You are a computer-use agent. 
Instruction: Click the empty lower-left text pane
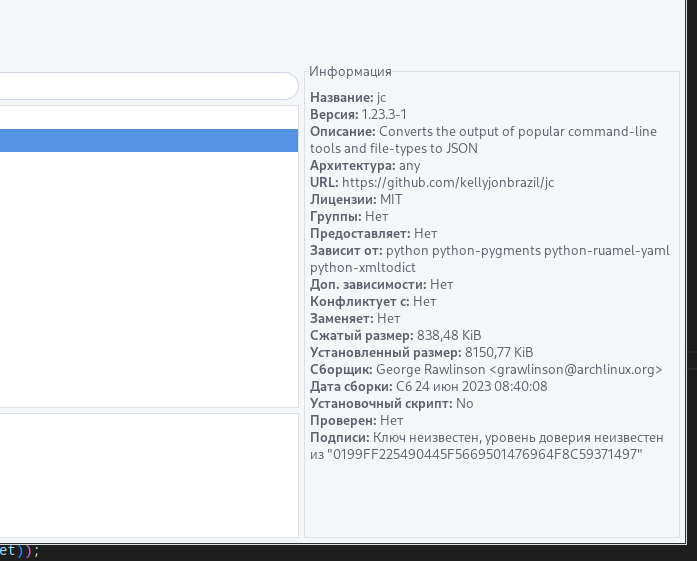[x=148, y=475]
